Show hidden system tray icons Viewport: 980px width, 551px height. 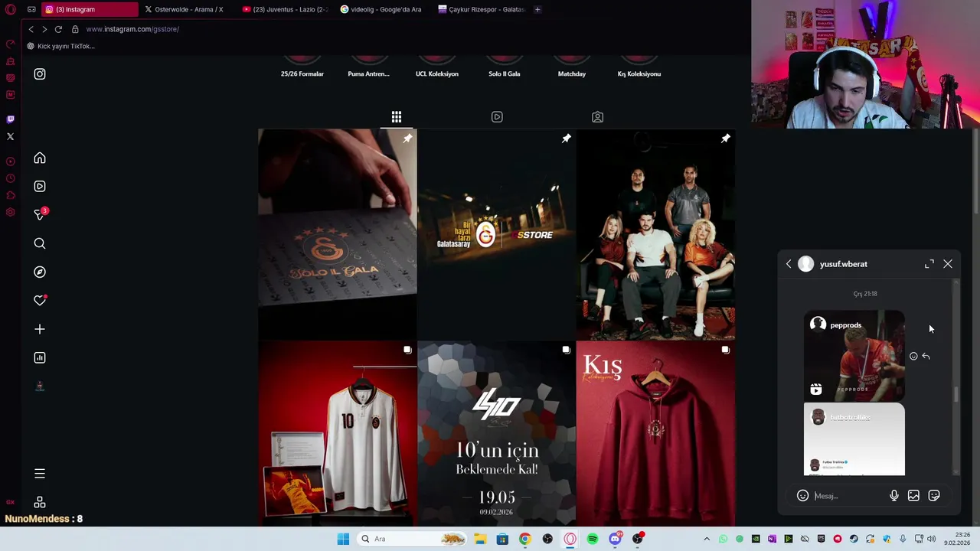click(x=707, y=539)
